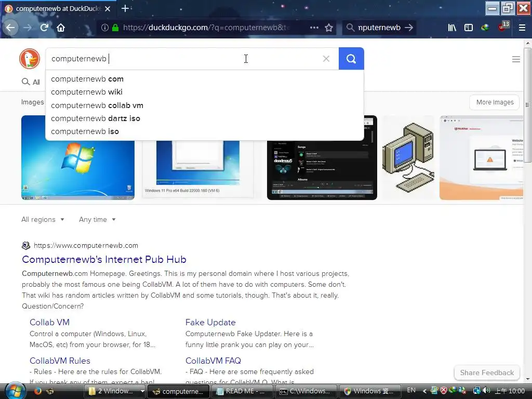Go back with the browser back arrow
Screen dimensions: 532x399
[10, 28]
